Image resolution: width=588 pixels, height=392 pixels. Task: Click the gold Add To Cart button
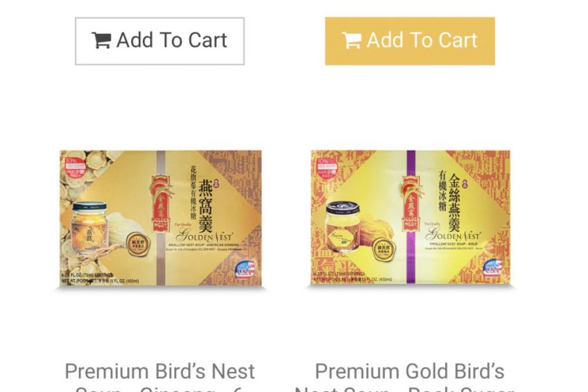[x=410, y=41]
